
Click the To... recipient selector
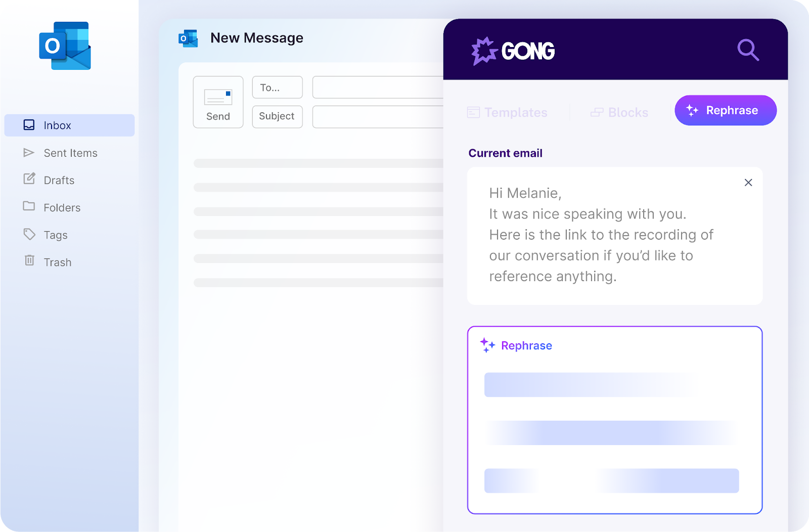point(277,87)
